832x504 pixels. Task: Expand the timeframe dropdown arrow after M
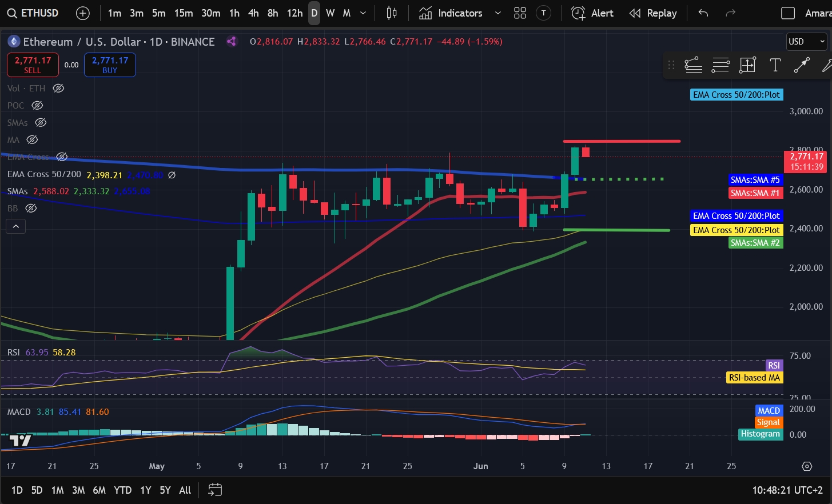(x=363, y=13)
